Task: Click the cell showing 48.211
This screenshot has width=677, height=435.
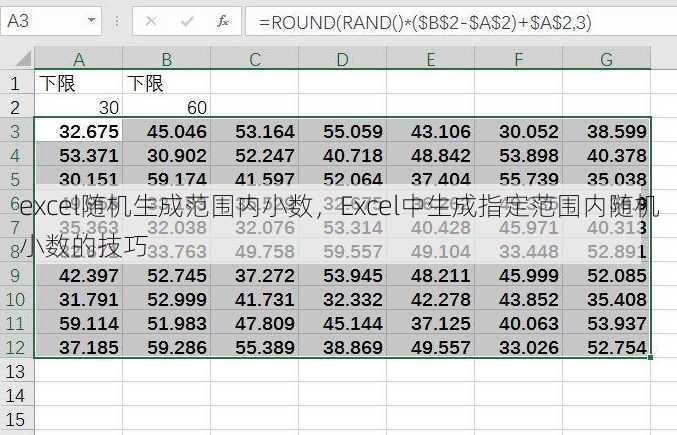Action: [430, 275]
